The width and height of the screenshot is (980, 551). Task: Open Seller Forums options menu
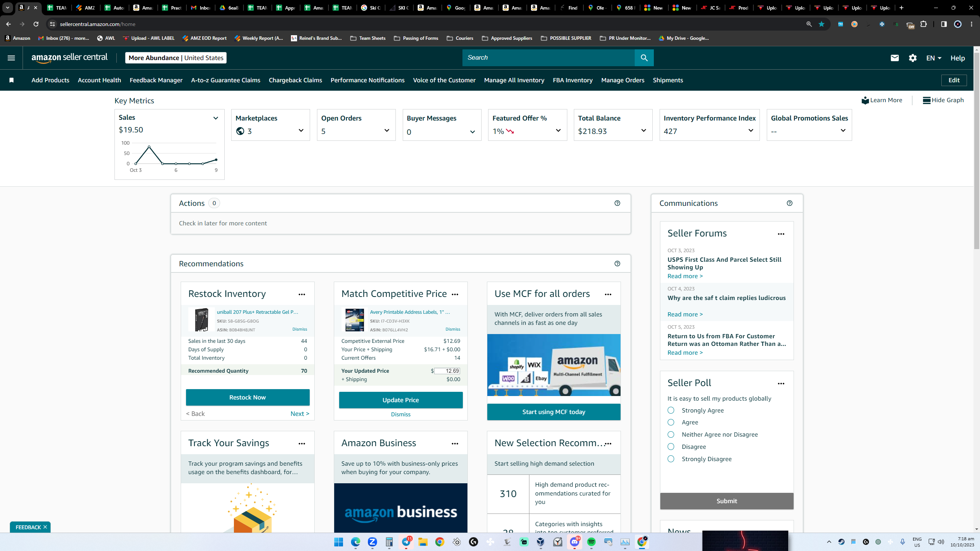point(781,234)
